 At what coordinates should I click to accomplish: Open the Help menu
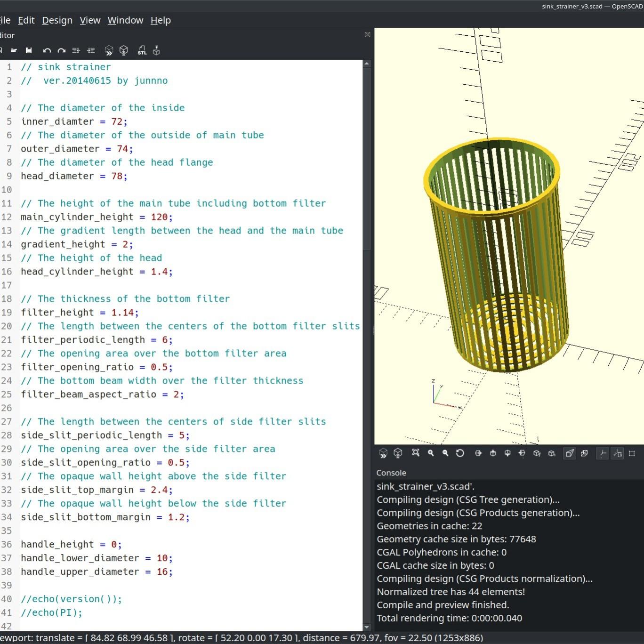(x=161, y=20)
